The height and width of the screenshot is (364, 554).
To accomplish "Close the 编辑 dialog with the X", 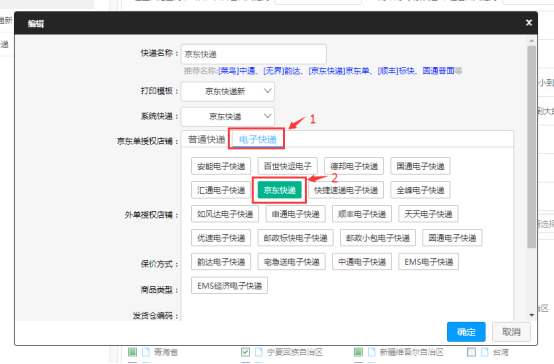I will coord(529,23).
